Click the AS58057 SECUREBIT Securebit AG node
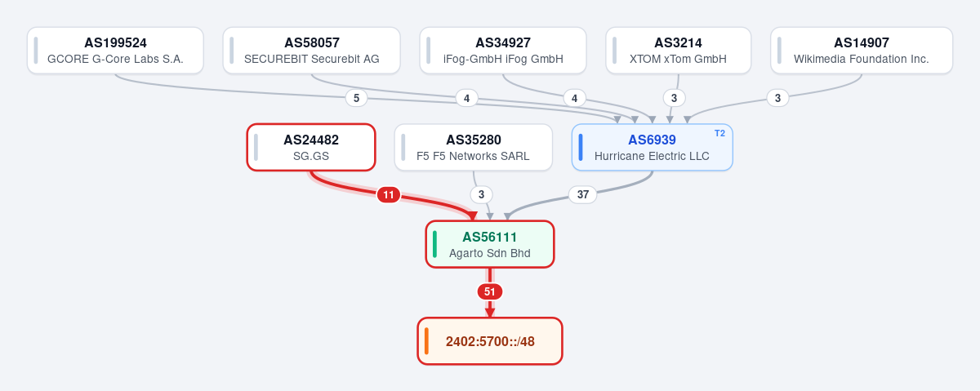This screenshot has width=980, height=391. (311, 51)
